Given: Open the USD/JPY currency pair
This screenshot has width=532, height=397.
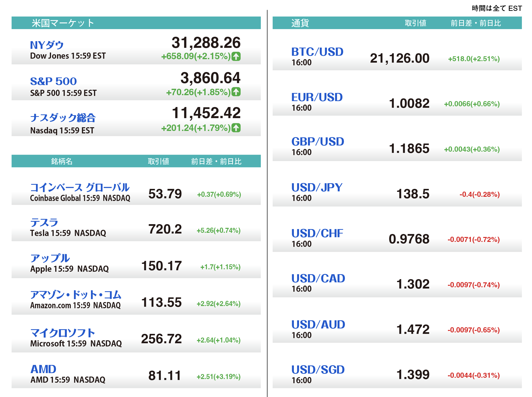Looking at the screenshot, I should (317, 187).
